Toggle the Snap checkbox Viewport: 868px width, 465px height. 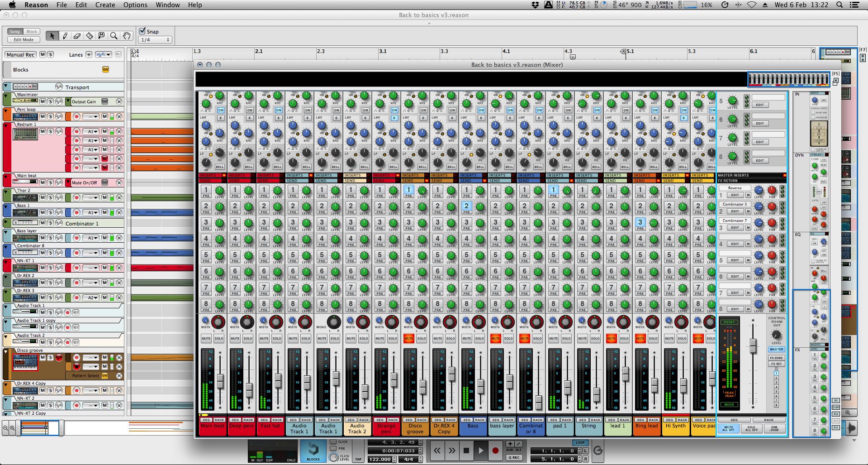pyautogui.click(x=142, y=31)
